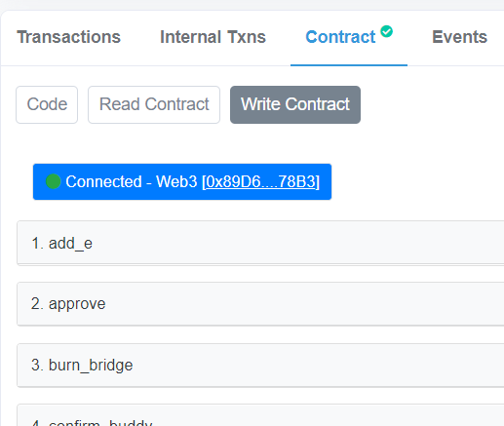The width and height of the screenshot is (504, 426).
Task: Open the Transactions tab
Action: point(69,37)
